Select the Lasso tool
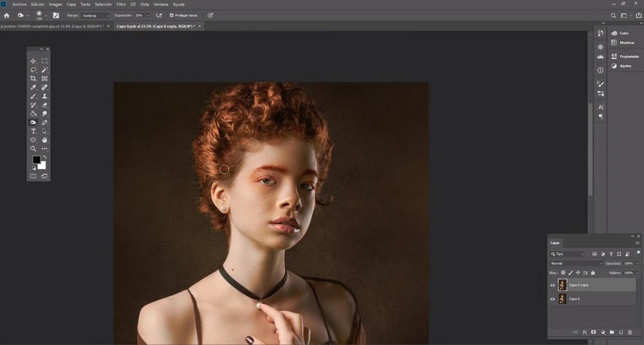This screenshot has height=345, width=644. [33, 70]
